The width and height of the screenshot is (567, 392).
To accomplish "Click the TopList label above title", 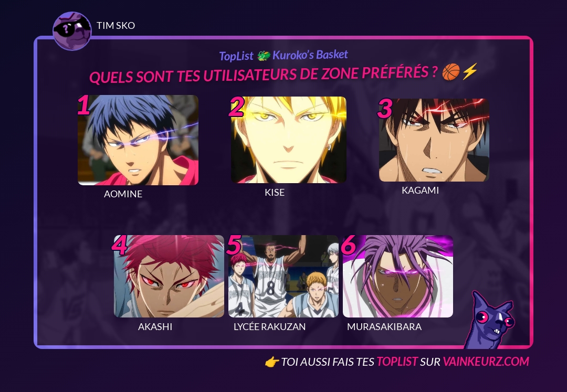I will pos(236,56).
